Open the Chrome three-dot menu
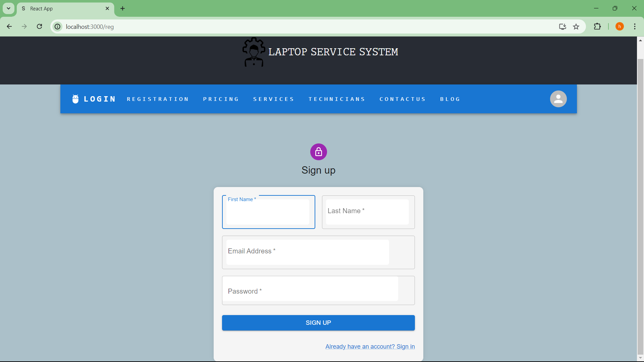 [x=635, y=26]
